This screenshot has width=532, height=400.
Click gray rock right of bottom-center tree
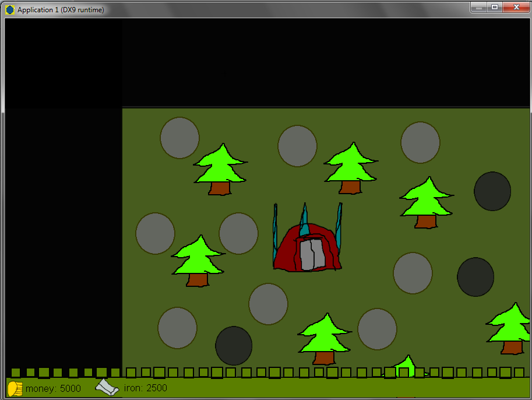pos(377,329)
